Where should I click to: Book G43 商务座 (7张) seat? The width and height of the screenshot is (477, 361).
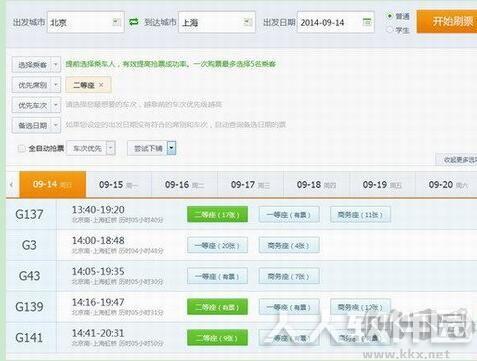[289, 276]
